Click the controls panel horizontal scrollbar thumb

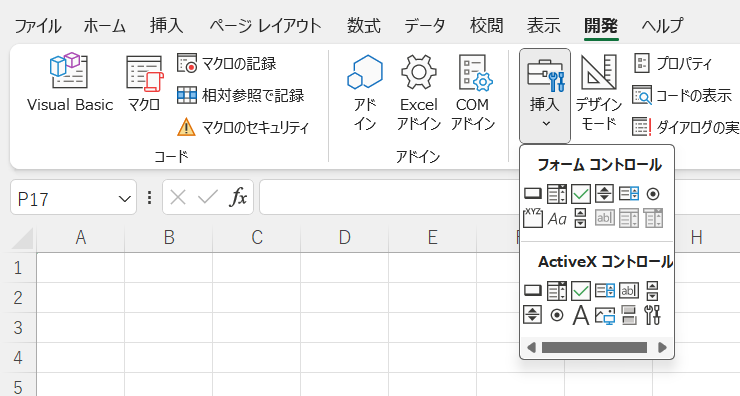594,347
